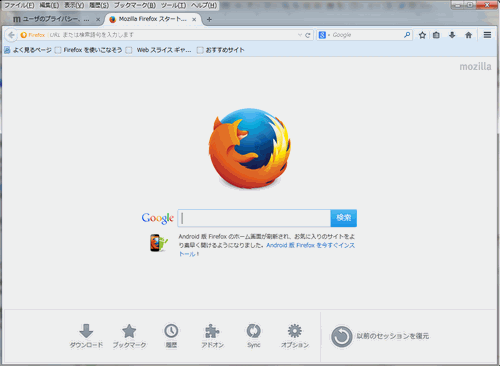Click the Android 版 Firefox install link

click(311, 245)
